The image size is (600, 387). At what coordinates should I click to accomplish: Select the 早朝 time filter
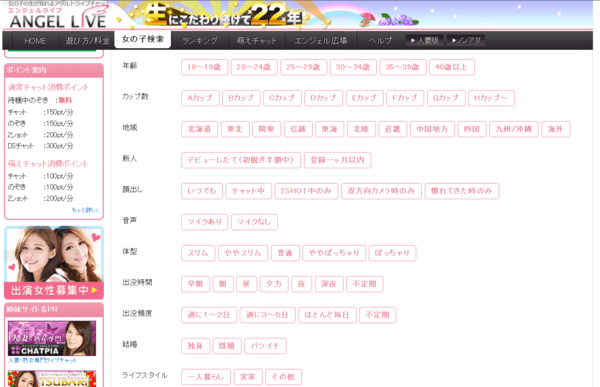(x=195, y=284)
